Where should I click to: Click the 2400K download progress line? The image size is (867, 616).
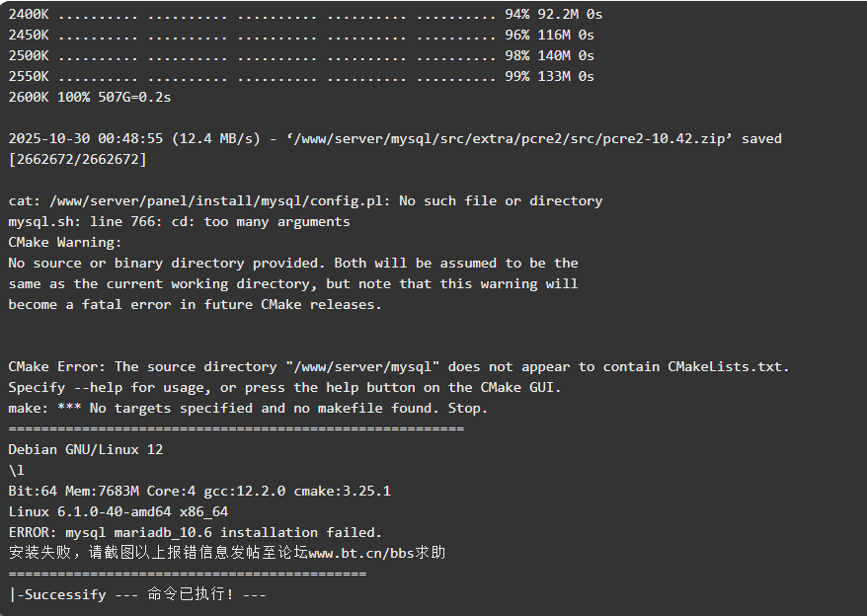pyautogui.click(x=305, y=14)
